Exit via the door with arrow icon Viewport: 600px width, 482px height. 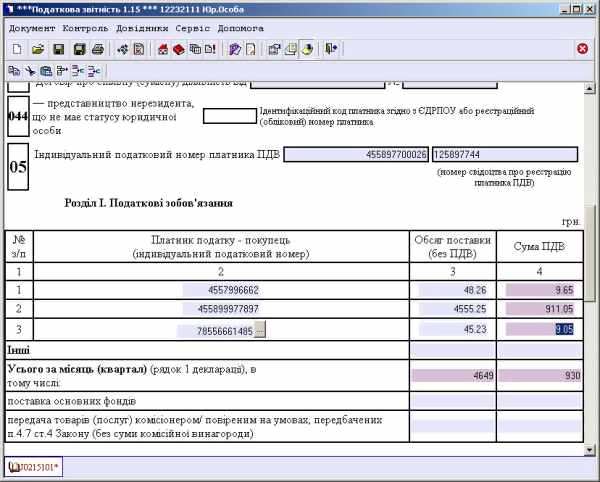coord(331,49)
